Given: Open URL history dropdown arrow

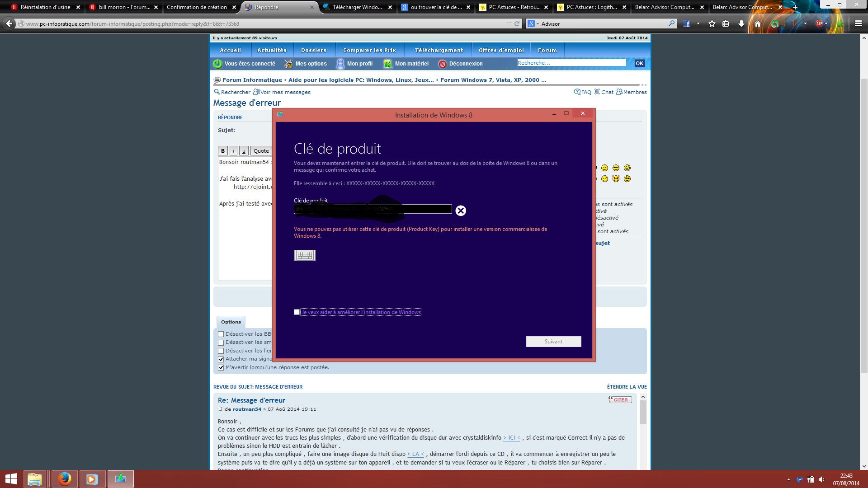Looking at the screenshot, I should 509,23.
